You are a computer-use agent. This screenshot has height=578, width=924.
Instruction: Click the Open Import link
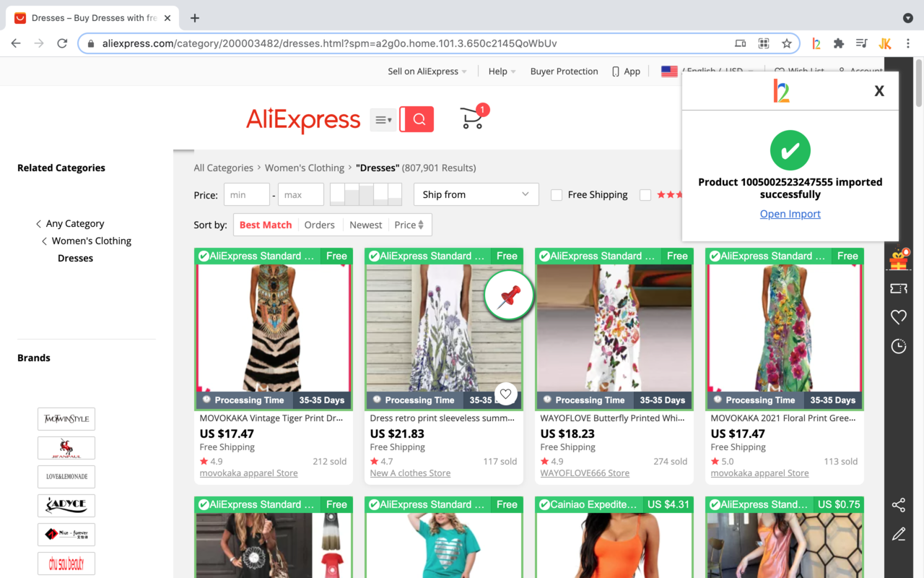point(790,214)
